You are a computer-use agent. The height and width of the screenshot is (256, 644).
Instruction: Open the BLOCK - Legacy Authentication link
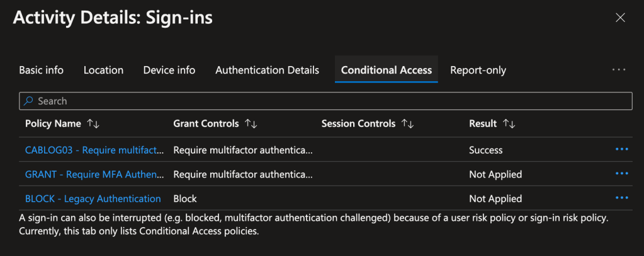(93, 198)
